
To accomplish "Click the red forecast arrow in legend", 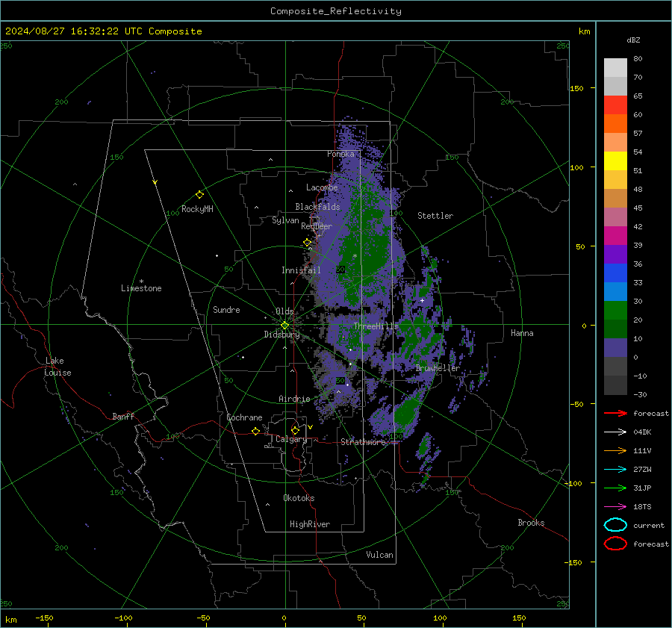I will click(615, 413).
